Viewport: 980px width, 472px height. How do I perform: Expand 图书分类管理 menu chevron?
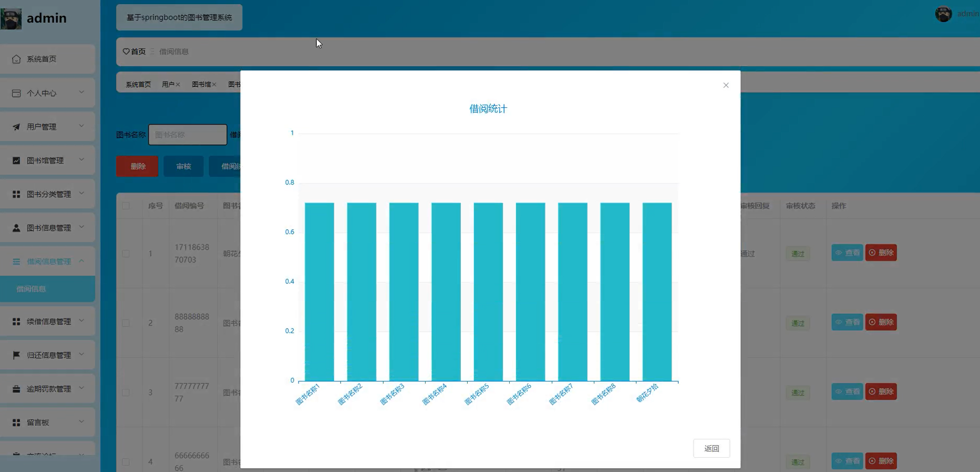point(81,193)
